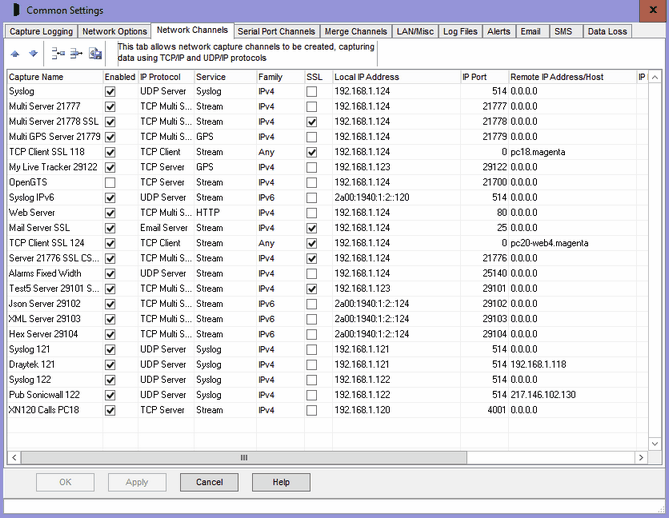Check SSL box for Syslog row
The height and width of the screenshot is (518, 669).
[x=313, y=91]
